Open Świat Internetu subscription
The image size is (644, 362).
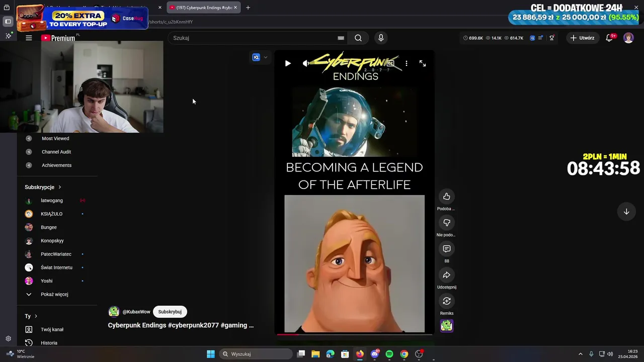pos(55,267)
